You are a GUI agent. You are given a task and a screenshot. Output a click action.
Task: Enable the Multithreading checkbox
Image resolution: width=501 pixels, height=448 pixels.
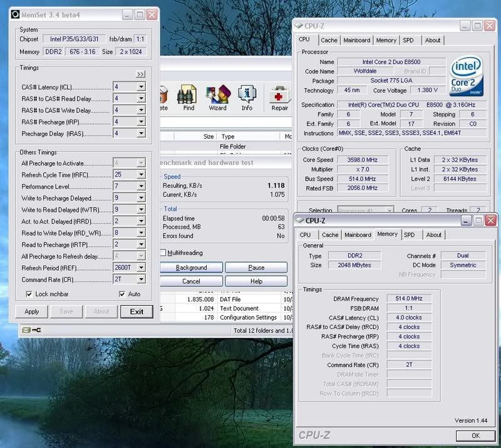tap(163, 253)
